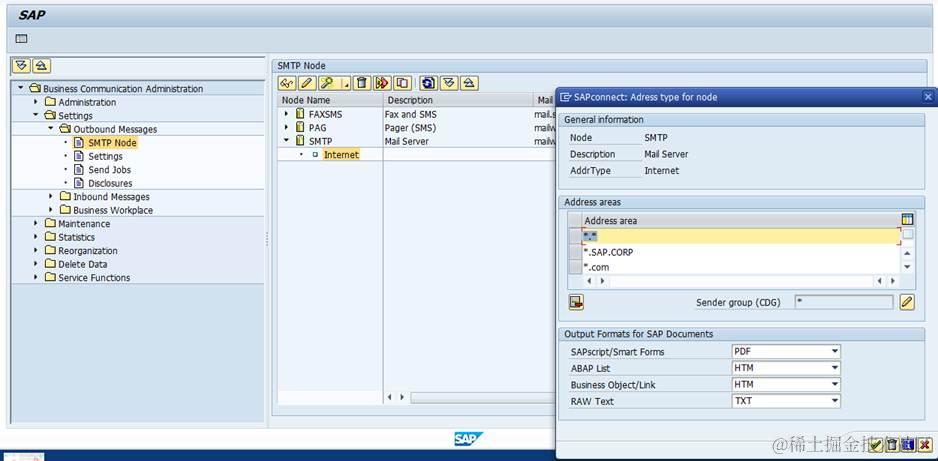Click the table settings icon in Address areas
938x461 pixels.
pyautogui.click(x=907, y=219)
